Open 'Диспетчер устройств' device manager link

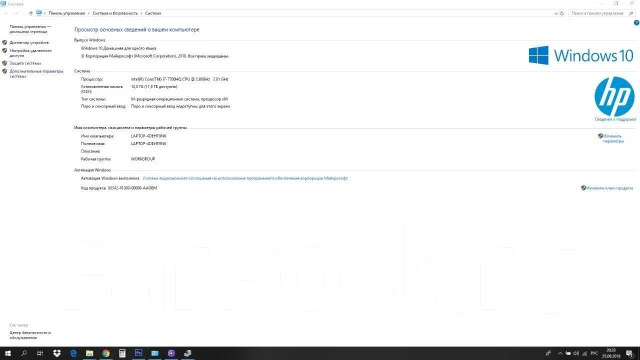(x=29, y=42)
